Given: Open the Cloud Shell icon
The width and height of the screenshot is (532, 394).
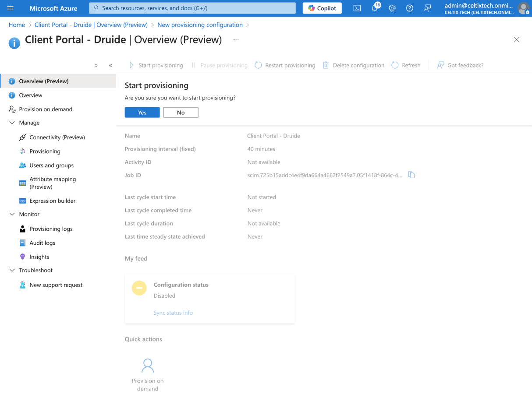Looking at the screenshot, I should (x=357, y=8).
